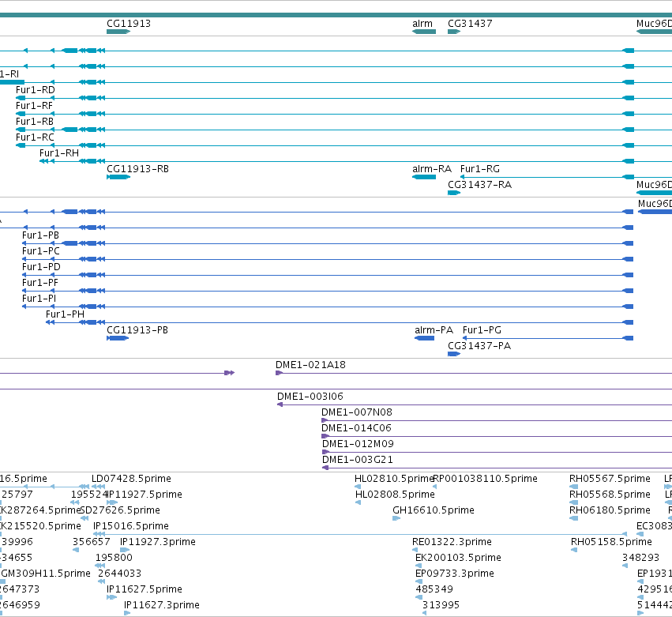Click the CG11913-RB transcript glyph

pos(118,177)
